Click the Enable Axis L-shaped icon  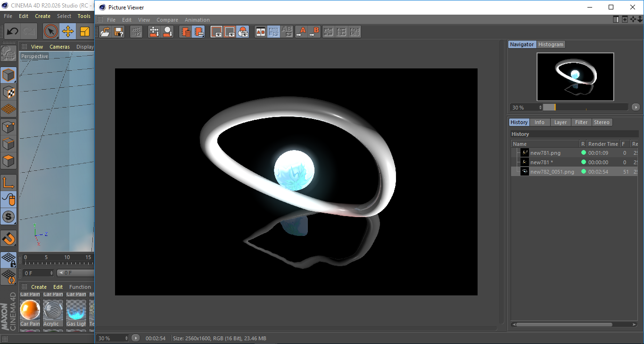click(8, 183)
